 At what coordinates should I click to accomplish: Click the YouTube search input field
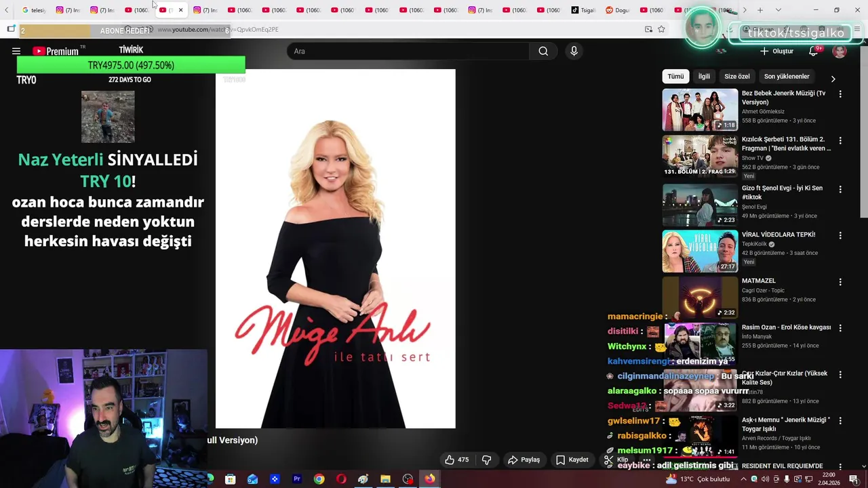408,51
